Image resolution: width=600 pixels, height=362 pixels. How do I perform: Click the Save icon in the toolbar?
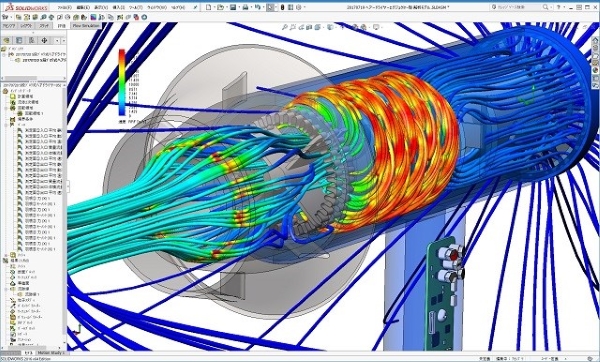coord(232,7)
